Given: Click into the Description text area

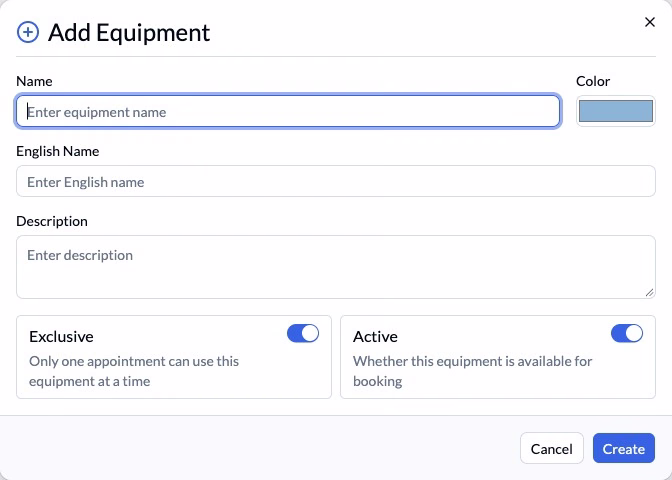Looking at the screenshot, I should 336,267.
